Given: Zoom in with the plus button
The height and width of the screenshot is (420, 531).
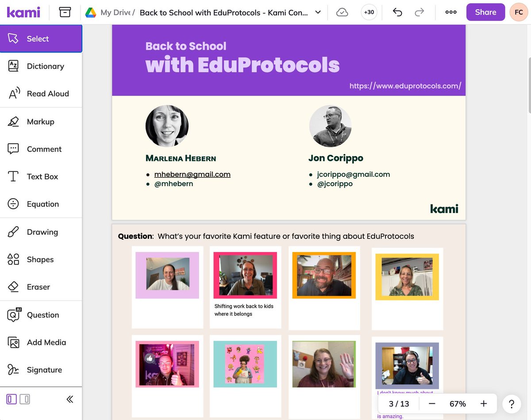Looking at the screenshot, I should (484, 404).
